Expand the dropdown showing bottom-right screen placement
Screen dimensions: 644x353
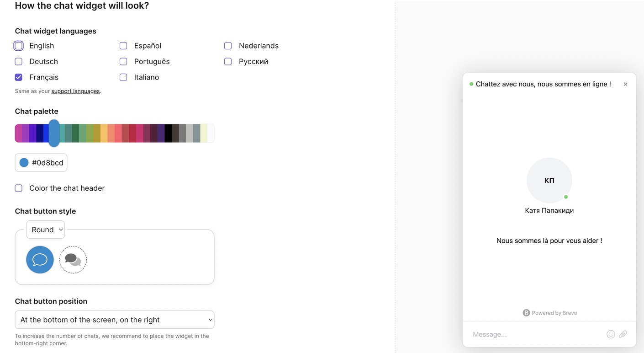coord(114,320)
